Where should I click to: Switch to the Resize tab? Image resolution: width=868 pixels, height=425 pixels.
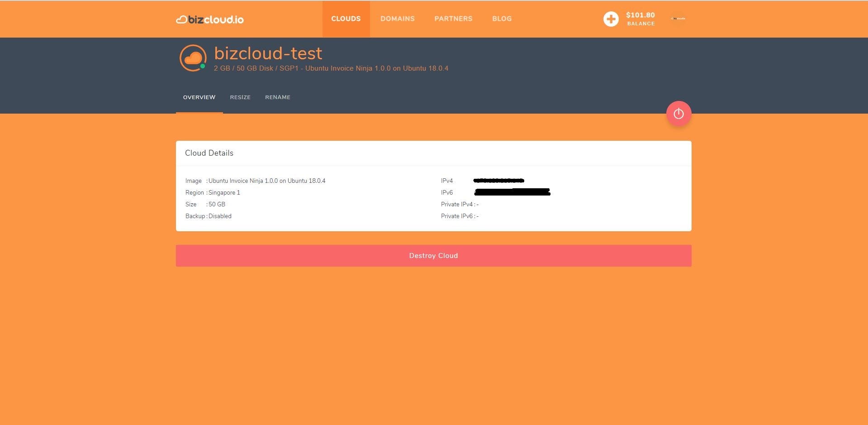[240, 97]
